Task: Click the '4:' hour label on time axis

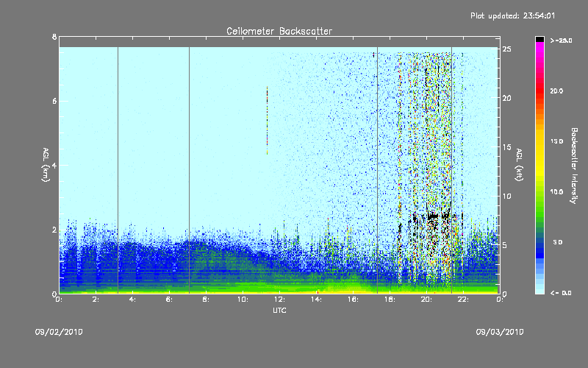Action: [x=132, y=300]
